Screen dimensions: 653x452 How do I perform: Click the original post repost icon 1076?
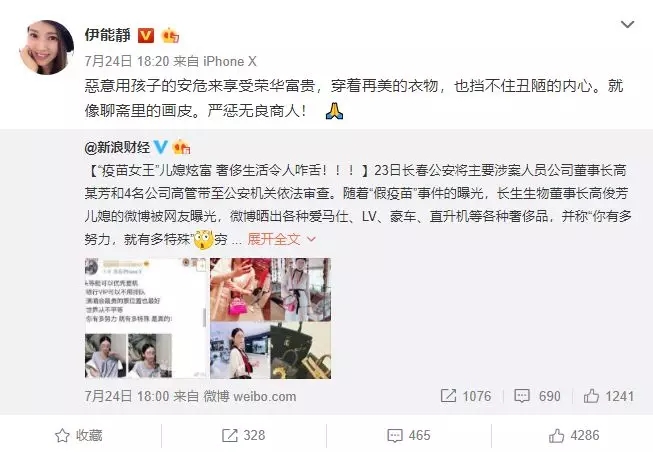466,396
